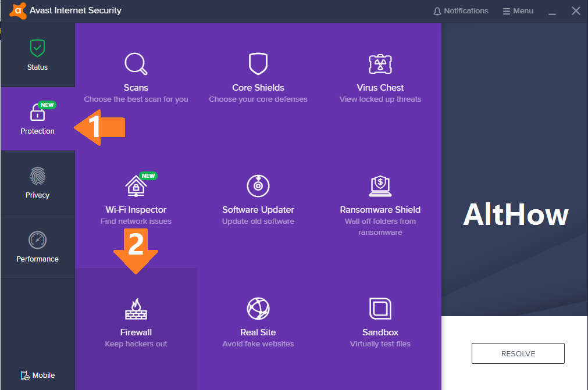
Task: Click the Avast Internet Security title text
Action: point(76,10)
